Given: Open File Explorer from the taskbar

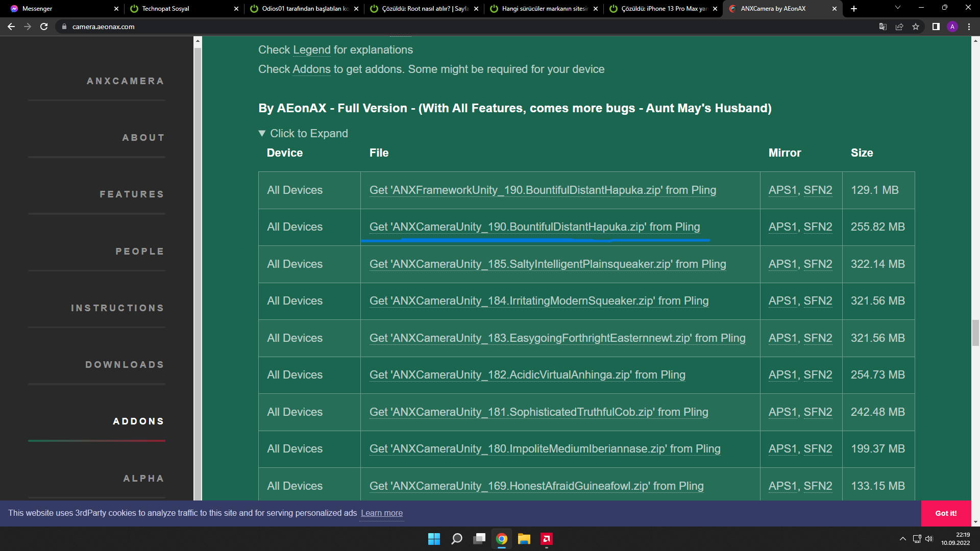Looking at the screenshot, I should point(524,539).
